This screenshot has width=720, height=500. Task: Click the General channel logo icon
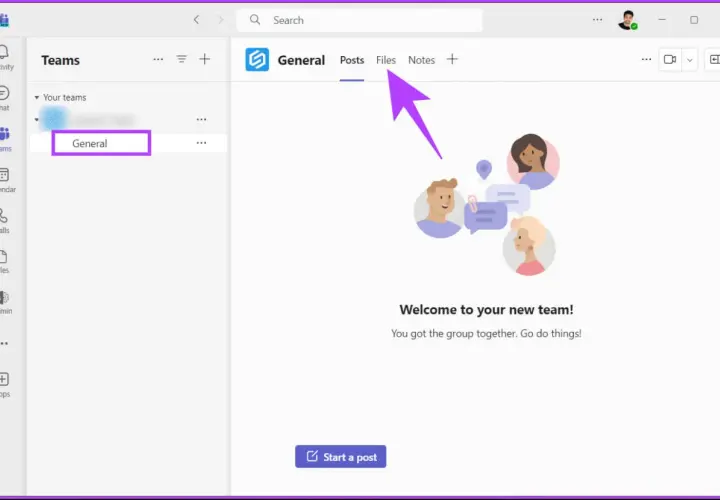tap(257, 60)
